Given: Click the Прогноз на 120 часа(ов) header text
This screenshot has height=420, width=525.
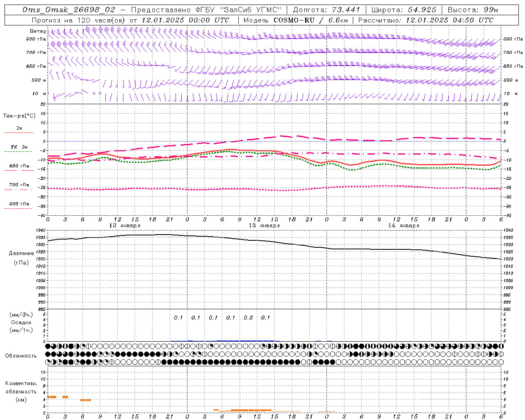Looking at the screenshot, I should tap(79, 20).
